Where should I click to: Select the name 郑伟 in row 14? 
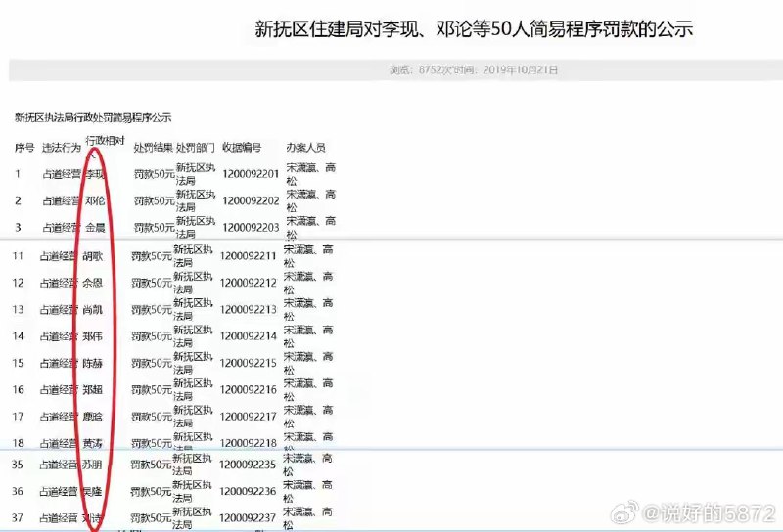click(92, 336)
